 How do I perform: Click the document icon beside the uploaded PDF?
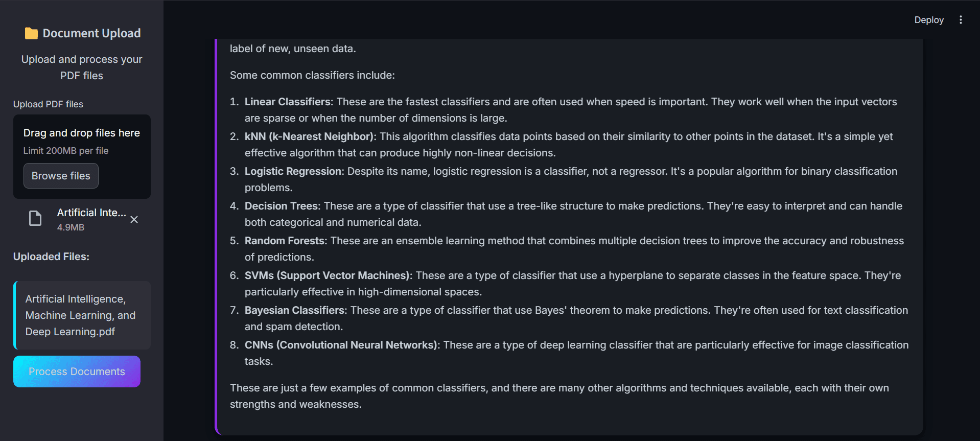pos(35,218)
